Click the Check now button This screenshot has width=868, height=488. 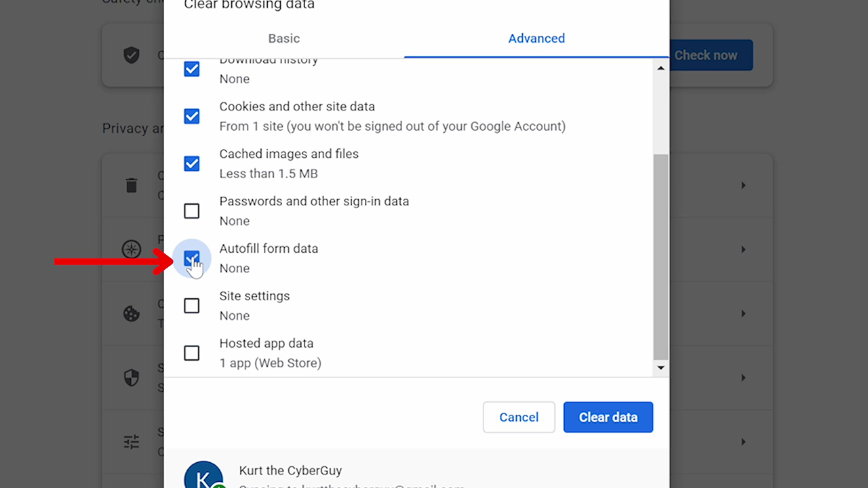(x=706, y=55)
